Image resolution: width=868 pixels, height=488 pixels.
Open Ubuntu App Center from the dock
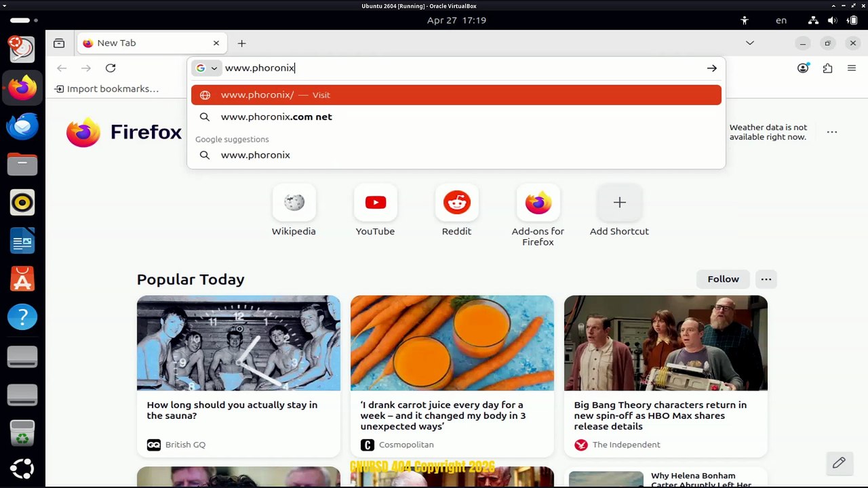(x=22, y=279)
